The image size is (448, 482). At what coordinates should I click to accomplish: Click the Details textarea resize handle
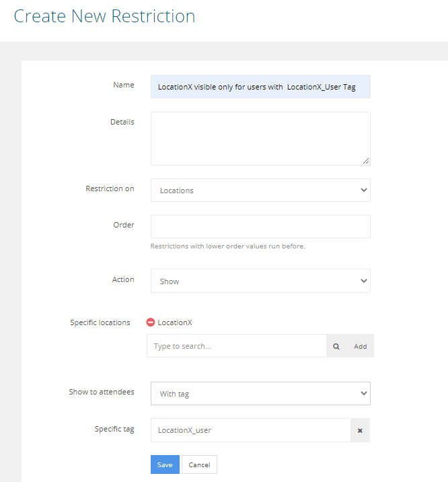pos(366,161)
